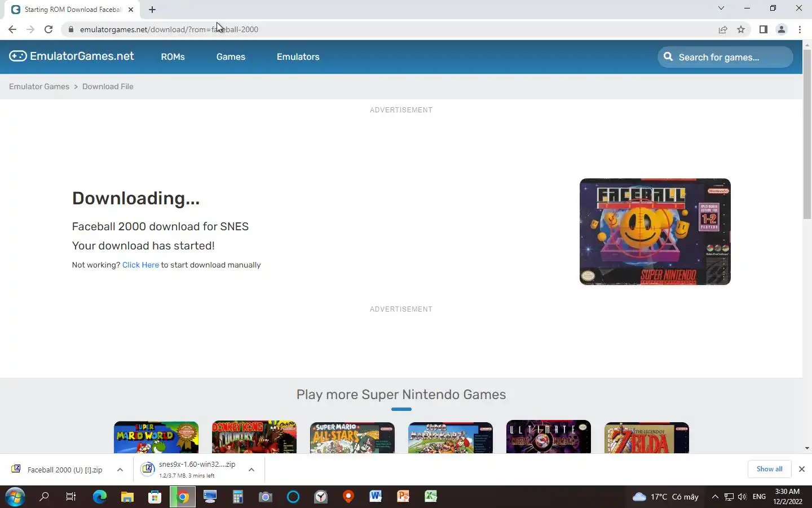812x508 pixels.
Task: Show all downloads
Action: tap(769, 469)
